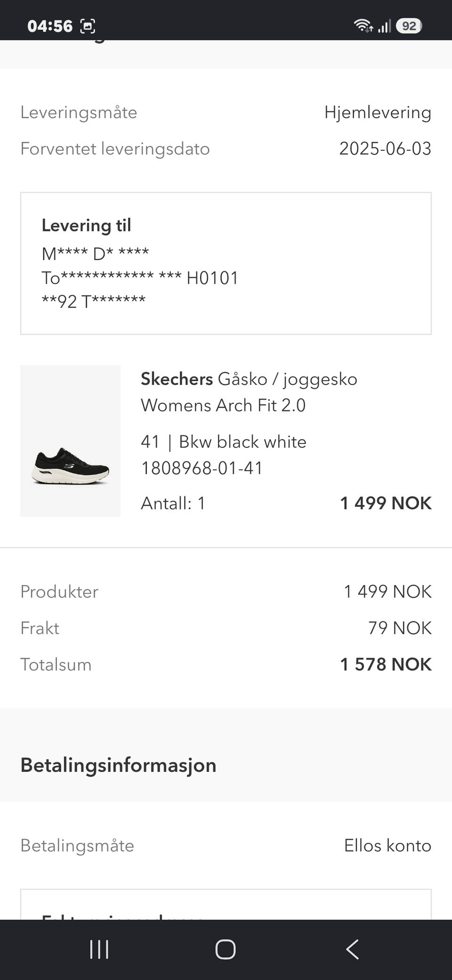Tap the Android home button
The image size is (452, 980).
[x=226, y=949]
